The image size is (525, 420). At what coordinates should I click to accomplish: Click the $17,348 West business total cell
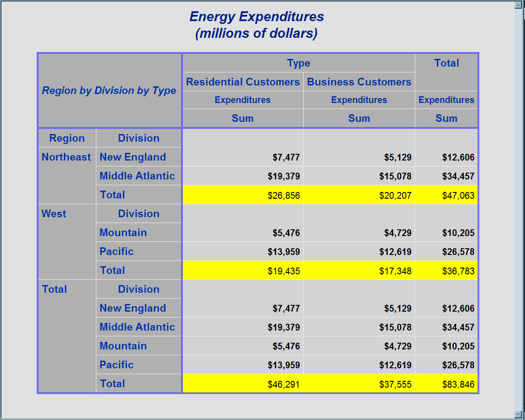(x=359, y=271)
